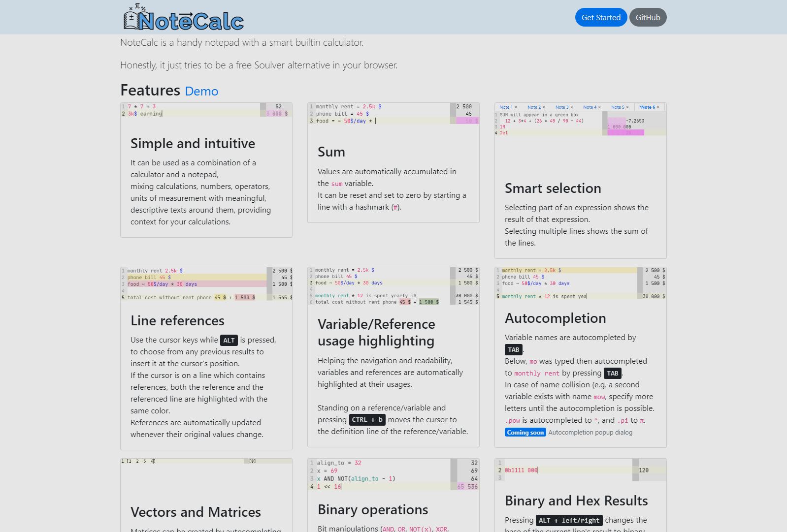Click the 'mo' code word in Autocompletion
Viewport: 787px width, 532px height.
[x=533, y=362]
